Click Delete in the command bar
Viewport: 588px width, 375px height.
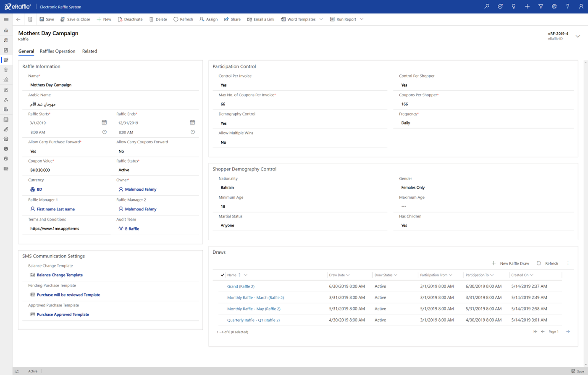[x=158, y=19]
